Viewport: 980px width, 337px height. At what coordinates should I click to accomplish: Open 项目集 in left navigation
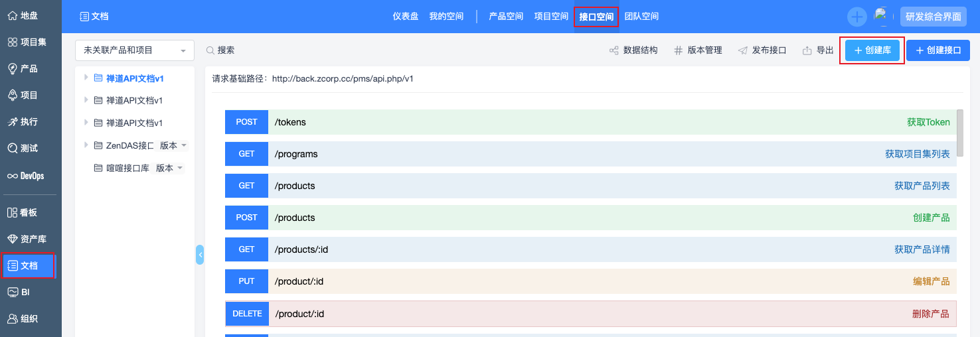coord(27,42)
